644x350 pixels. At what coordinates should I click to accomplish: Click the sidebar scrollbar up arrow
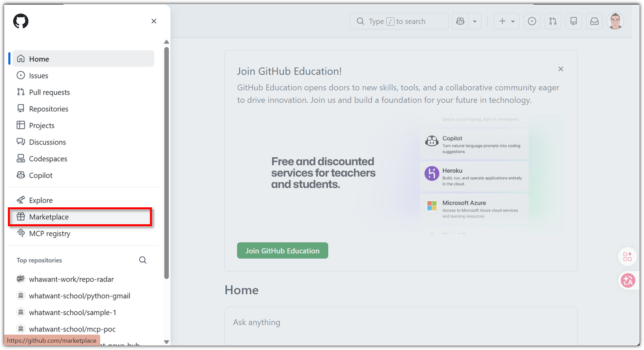(167, 42)
